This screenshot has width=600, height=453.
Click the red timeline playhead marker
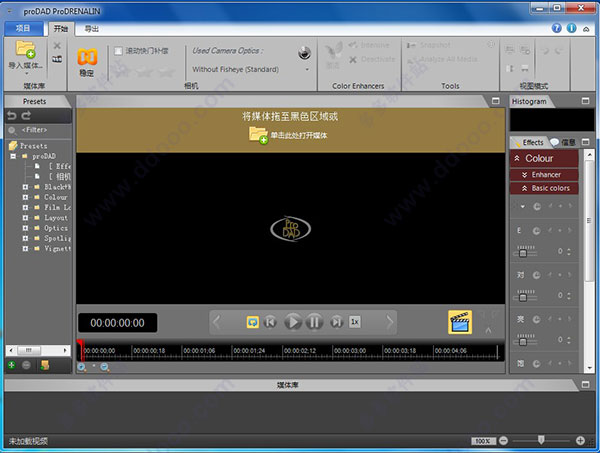(80, 349)
